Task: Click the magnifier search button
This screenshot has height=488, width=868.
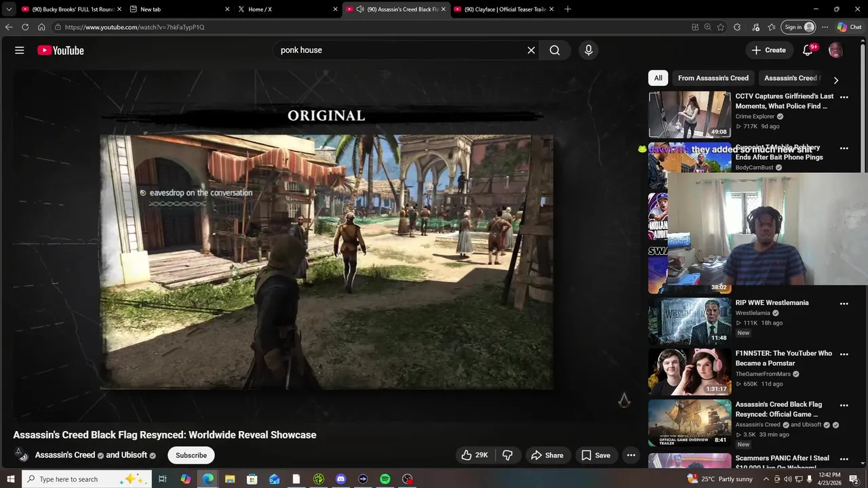Action: 555,50
